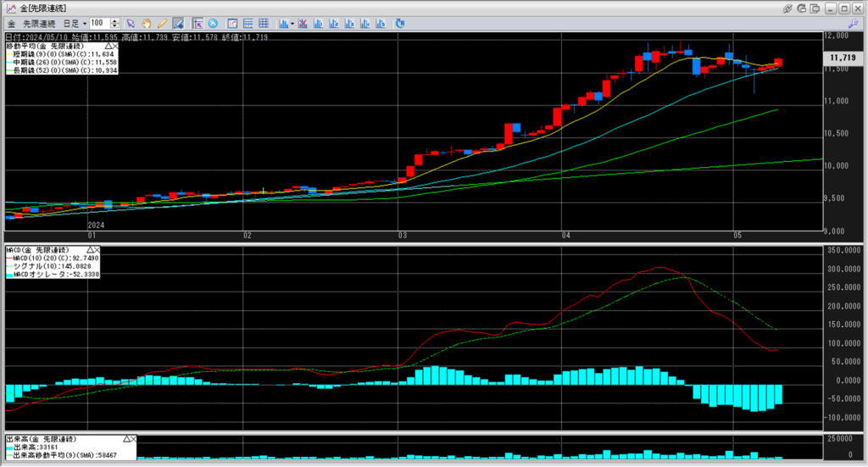Collapse the 移動平均 legend with triangle
Viewport: 868px width, 467px height.
(110, 45)
